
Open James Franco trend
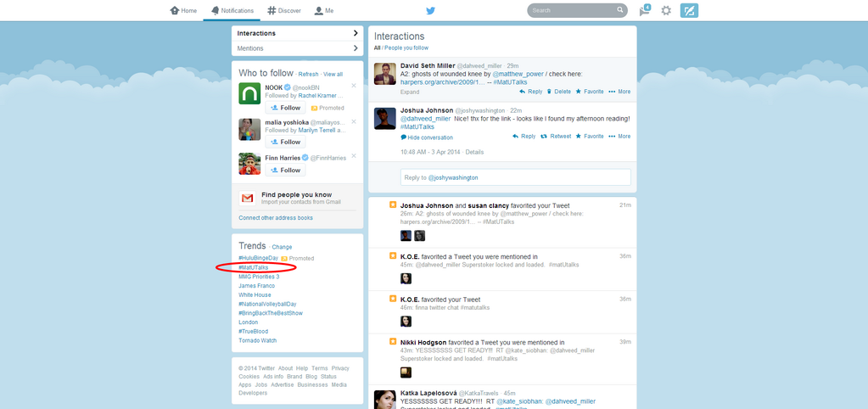[256, 286]
